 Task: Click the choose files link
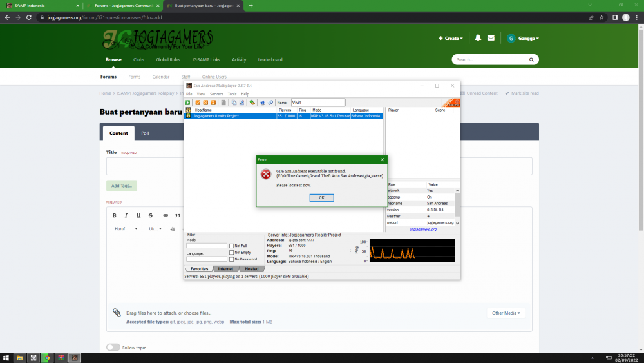(x=198, y=313)
